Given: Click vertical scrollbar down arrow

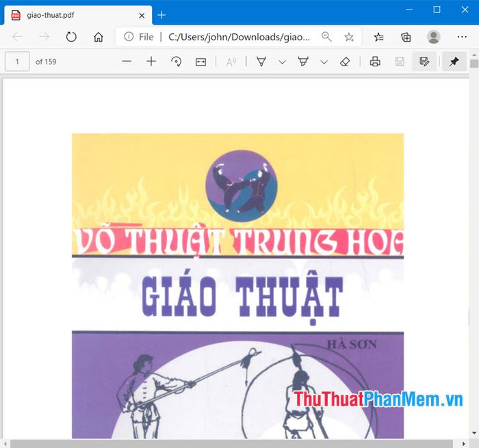Looking at the screenshot, I should [474, 433].
